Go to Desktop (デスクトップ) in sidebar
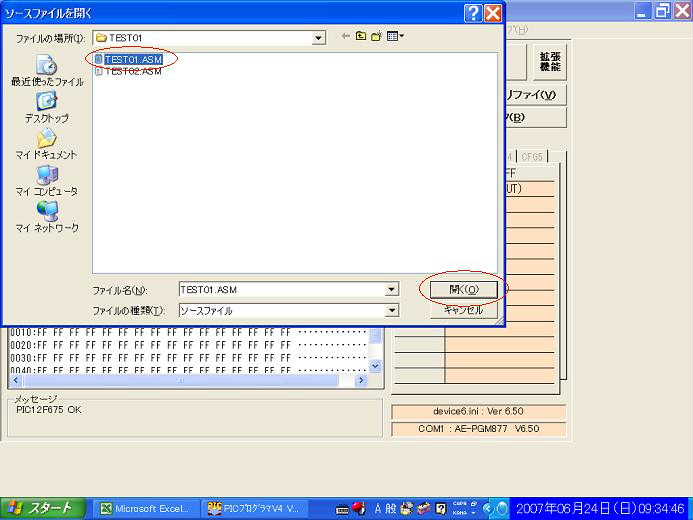 point(46,107)
